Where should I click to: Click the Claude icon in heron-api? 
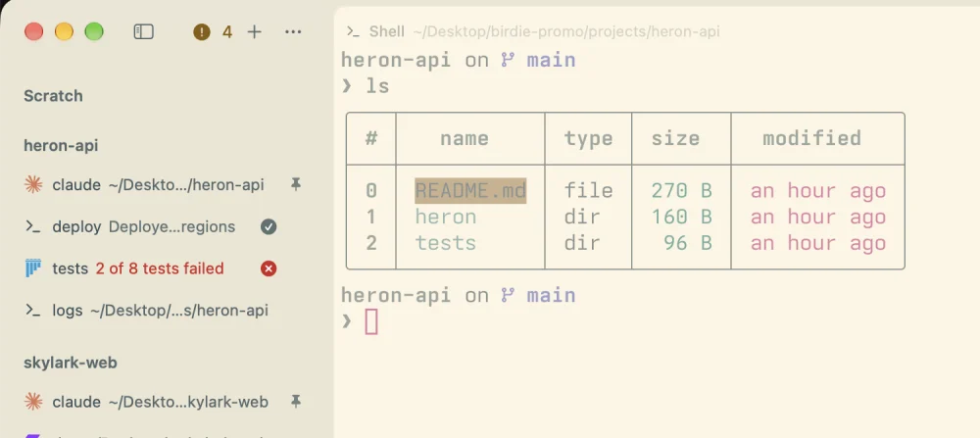pyautogui.click(x=33, y=184)
